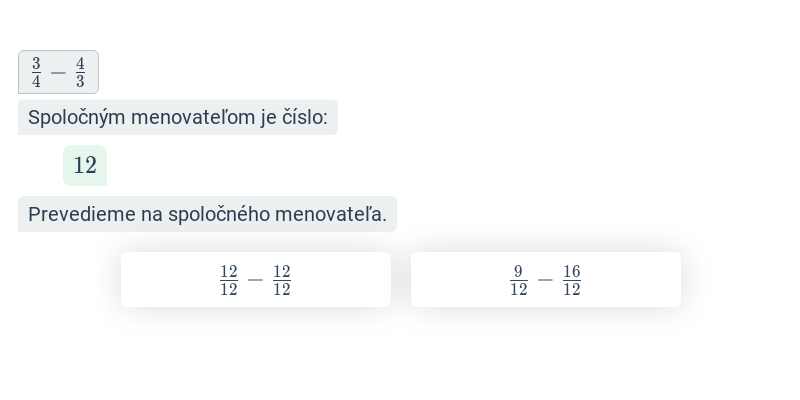
Task: Click the 3/4 − 4/3 problem expression box
Action: click(58, 72)
